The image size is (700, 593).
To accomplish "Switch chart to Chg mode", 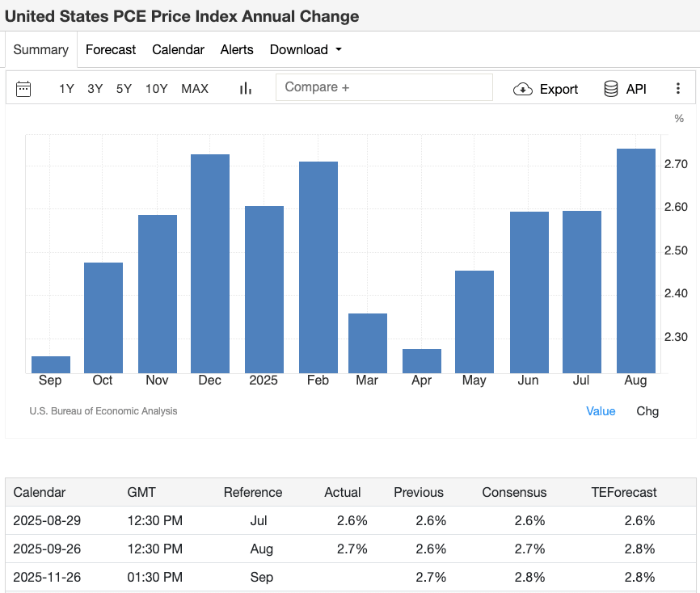I will 647,411.
